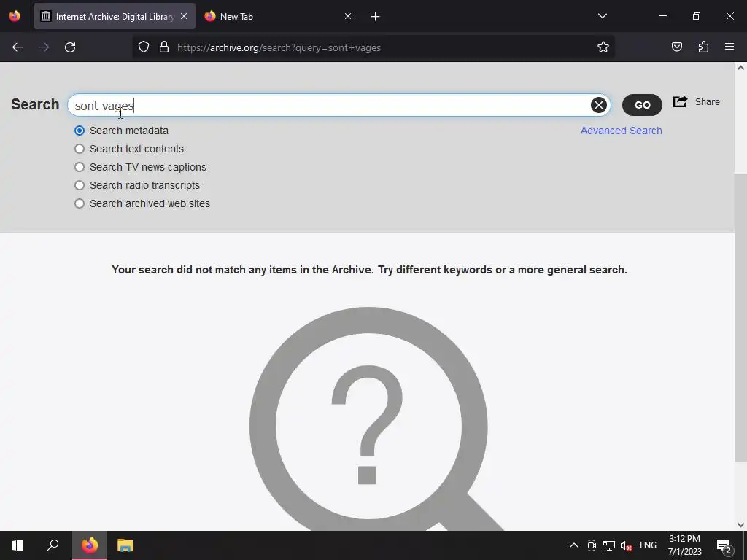This screenshot has width=747, height=560.
Task: Open a new tab with plus button
Action: 376,17
